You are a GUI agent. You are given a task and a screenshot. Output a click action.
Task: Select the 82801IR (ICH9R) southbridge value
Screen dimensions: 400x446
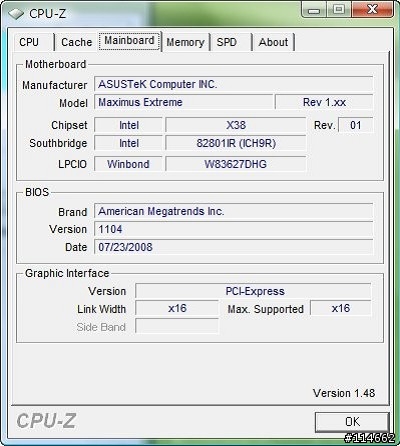(236, 143)
